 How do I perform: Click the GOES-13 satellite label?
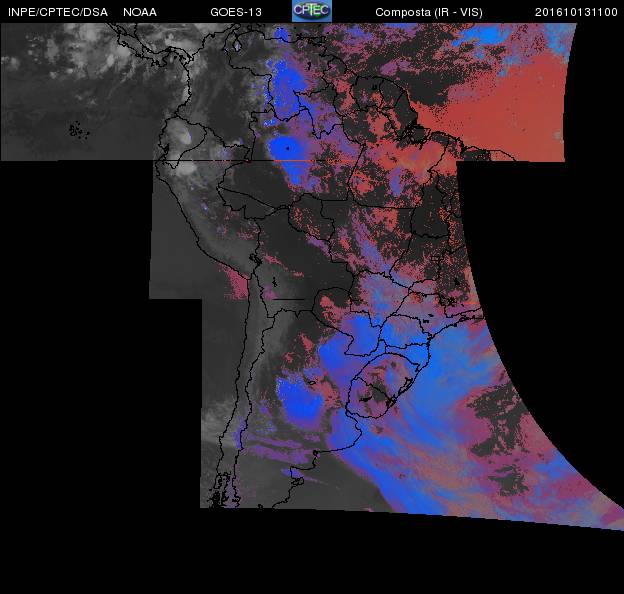click(236, 12)
